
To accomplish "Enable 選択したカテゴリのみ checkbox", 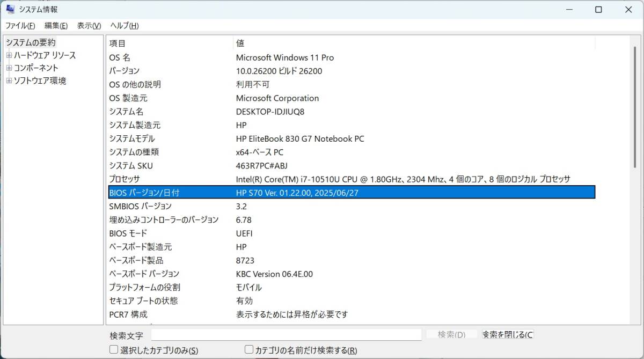I will click(x=114, y=350).
